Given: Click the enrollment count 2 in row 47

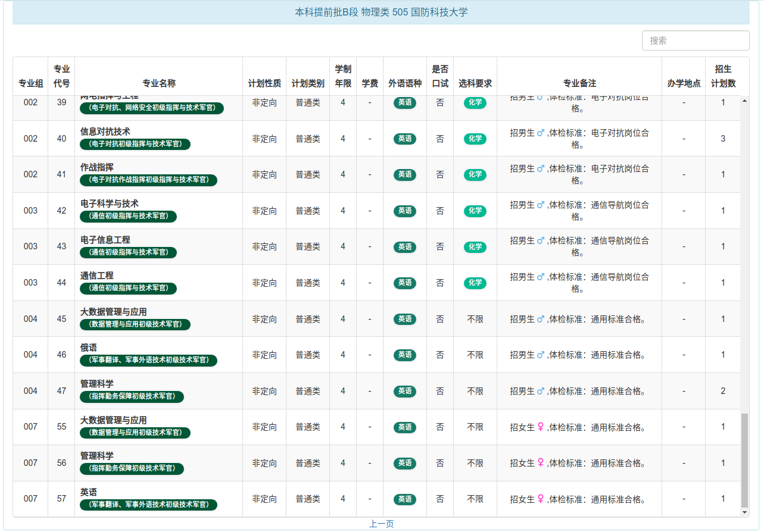Looking at the screenshot, I should [723, 391].
